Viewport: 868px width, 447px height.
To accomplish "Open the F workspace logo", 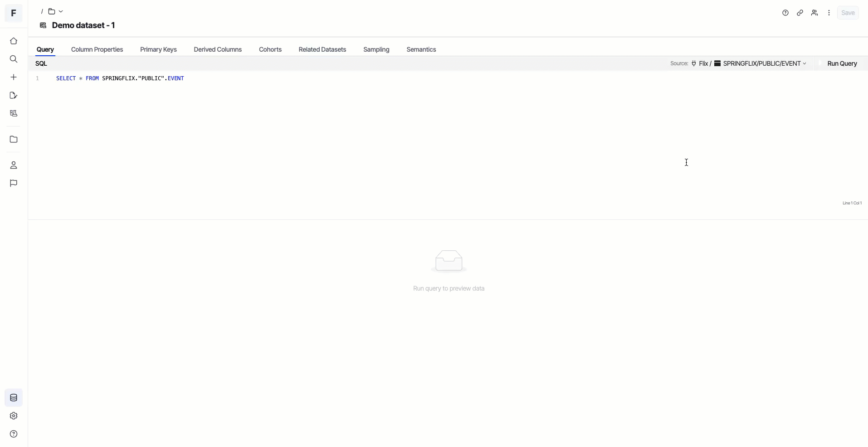I will tap(14, 13).
